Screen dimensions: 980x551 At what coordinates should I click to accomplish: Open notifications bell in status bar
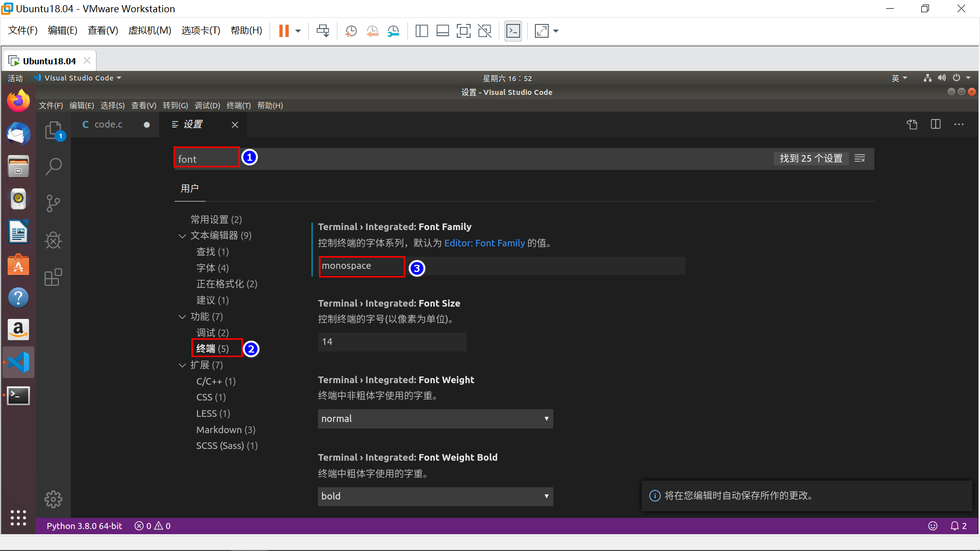pos(954,526)
